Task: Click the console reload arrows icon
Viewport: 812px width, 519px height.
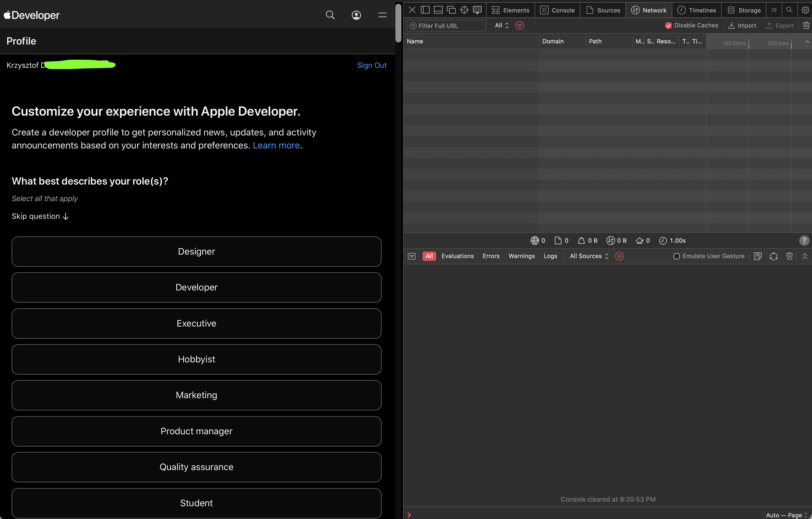Action: point(773,256)
